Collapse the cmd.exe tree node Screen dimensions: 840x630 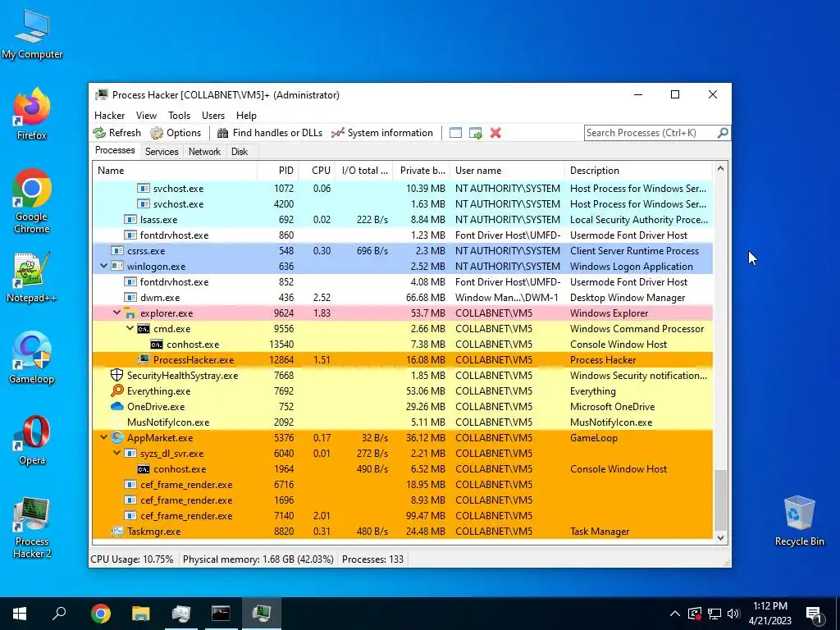[130, 328]
